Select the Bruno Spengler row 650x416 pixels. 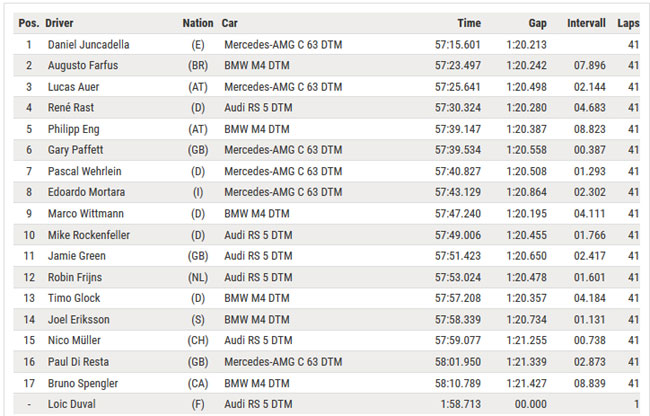pos(83,383)
